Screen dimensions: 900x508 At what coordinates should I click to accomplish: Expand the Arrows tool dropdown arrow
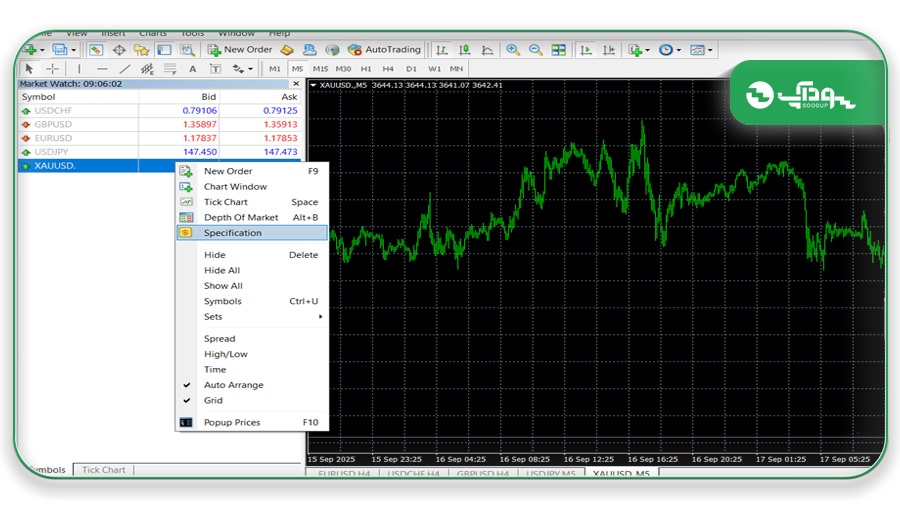pos(250,69)
